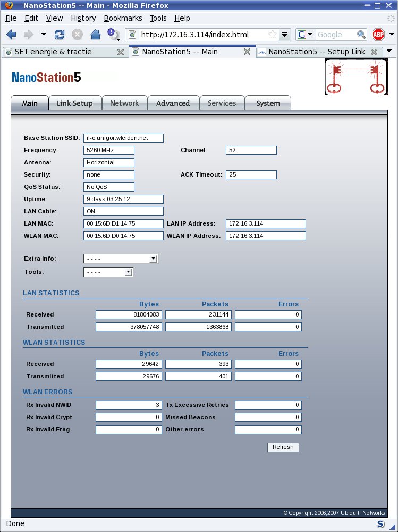Image resolution: width=398 pixels, height=532 pixels.
Task: Close the SET energie & tractie tab
Action: point(121,52)
